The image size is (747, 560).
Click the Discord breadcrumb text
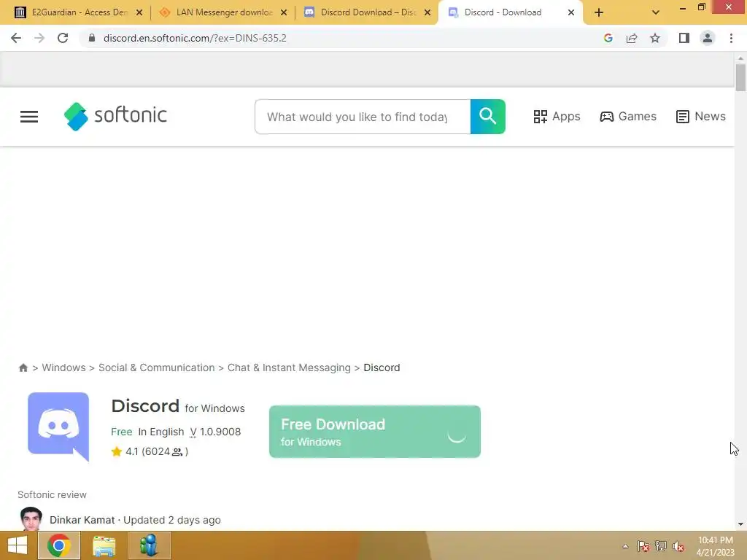point(382,367)
